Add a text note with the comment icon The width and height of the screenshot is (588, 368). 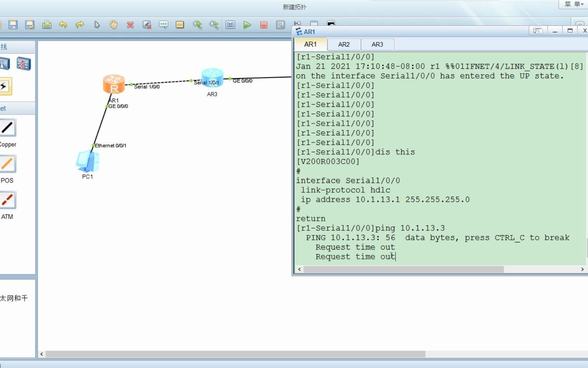coord(164,25)
